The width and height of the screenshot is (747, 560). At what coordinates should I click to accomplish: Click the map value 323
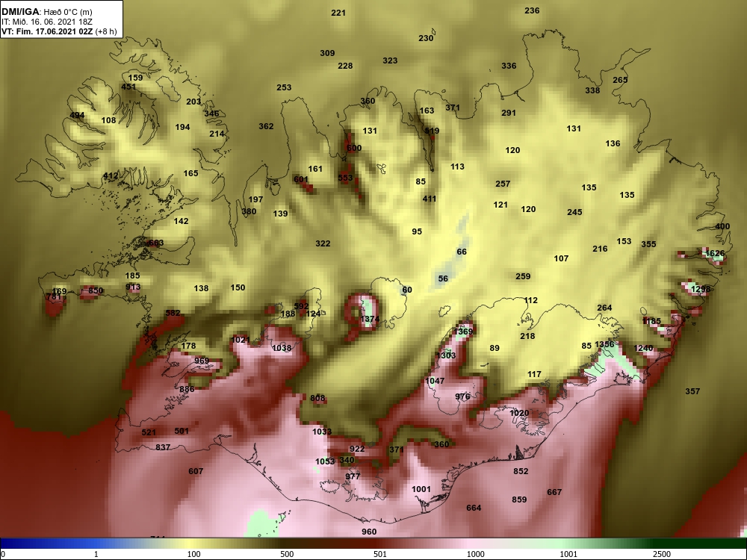(x=390, y=60)
